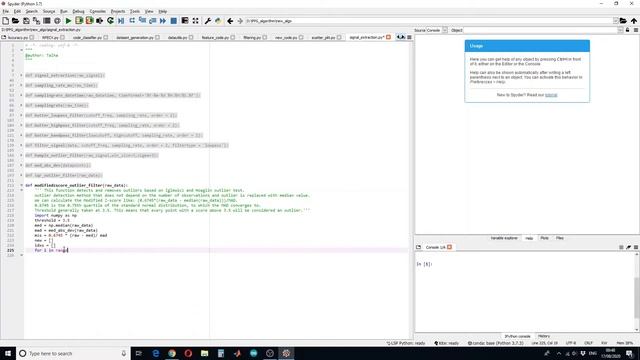Open the PYTHONPATH manager

click(x=218, y=21)
